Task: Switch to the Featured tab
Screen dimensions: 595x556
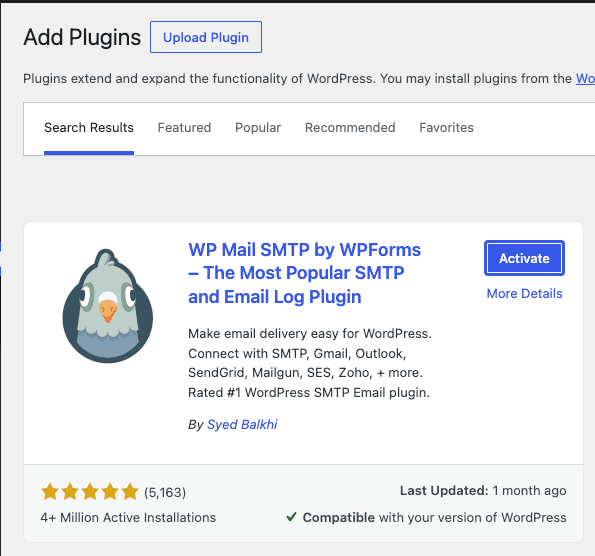Action: point(184,128)
